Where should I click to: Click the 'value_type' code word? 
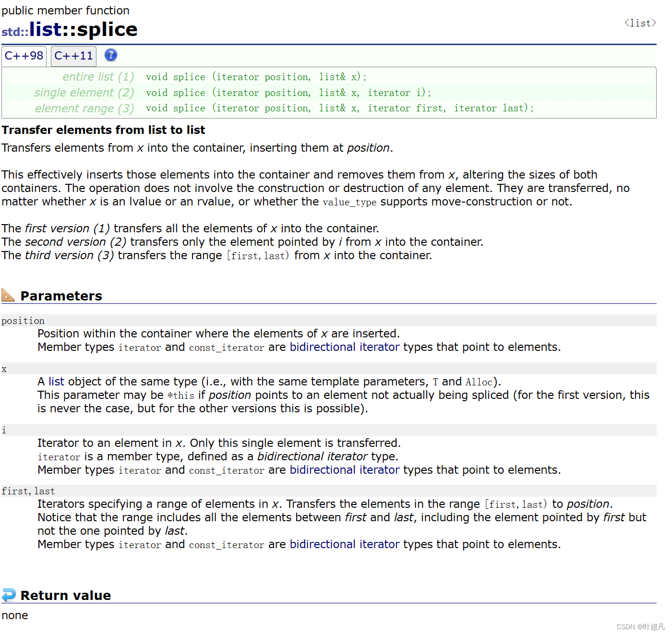pyautogui.click(x=349, y=202)
